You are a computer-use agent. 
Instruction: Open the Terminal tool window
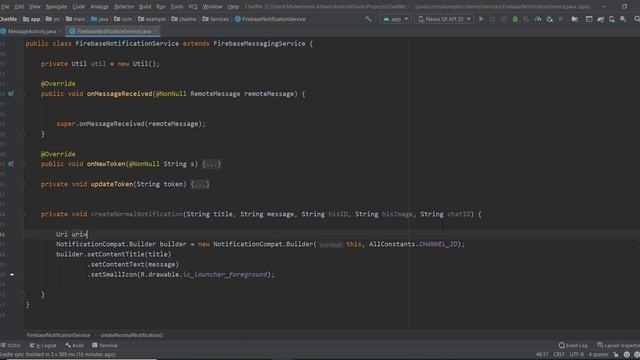[x=105, y=345]
